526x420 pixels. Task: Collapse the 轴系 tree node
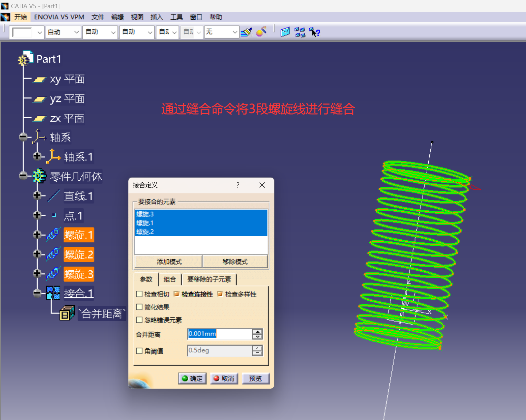point(23,137)
